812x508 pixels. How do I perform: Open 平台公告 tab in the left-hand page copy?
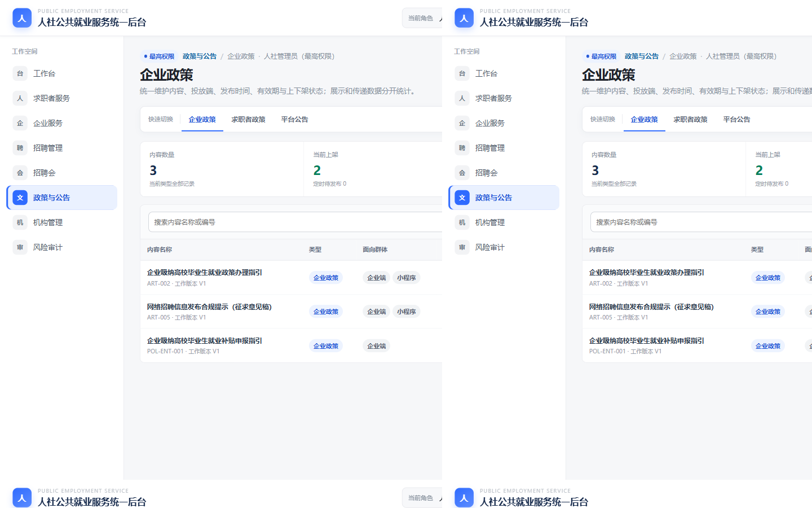click(x=294, y=120)
